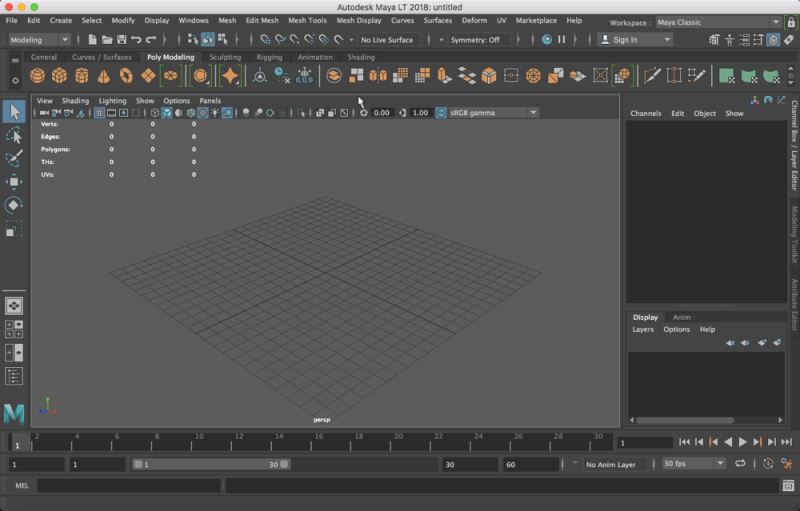Image resolution: width=800 pixels, height=511 pixels.
Task: Select the Rotate tool in Tool Box
Action: click(x=14, y=205)
